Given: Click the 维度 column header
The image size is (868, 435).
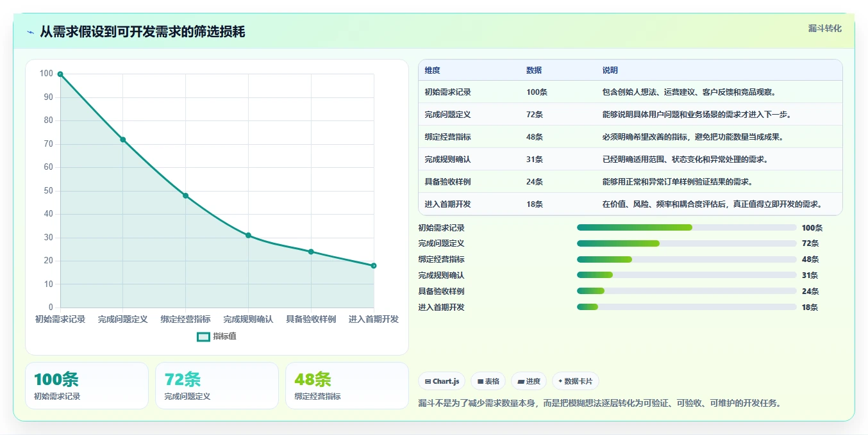Looking at the screenshot, I should 433,70.
